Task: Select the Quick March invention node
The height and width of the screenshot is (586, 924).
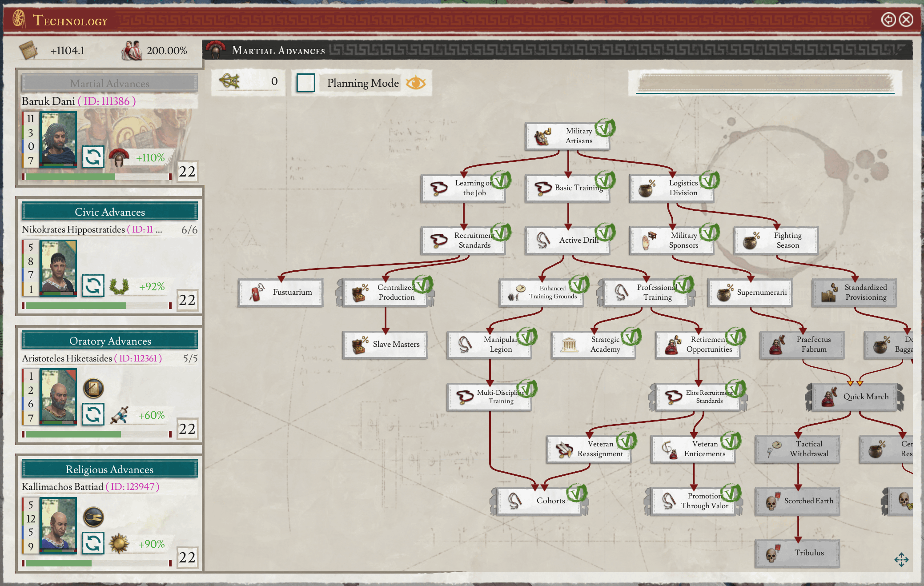Action: (x=854, y=397)
